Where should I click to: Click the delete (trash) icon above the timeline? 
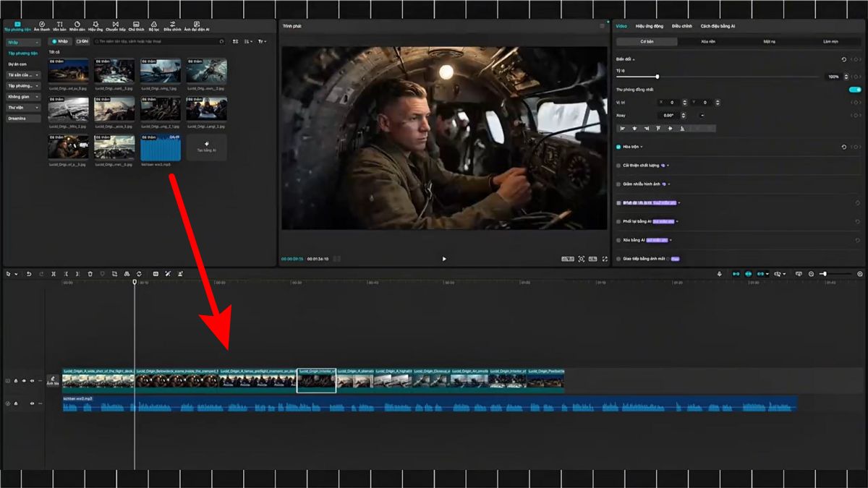(x=90, y=274)
